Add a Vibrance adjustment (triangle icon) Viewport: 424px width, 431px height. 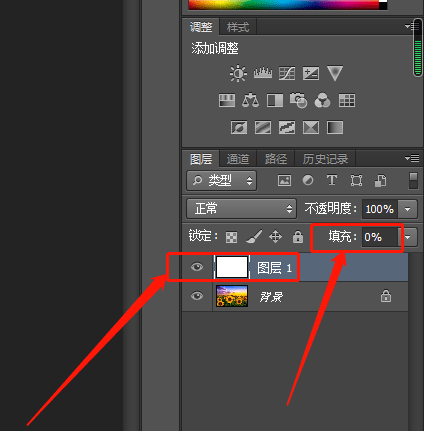point(335,73)
